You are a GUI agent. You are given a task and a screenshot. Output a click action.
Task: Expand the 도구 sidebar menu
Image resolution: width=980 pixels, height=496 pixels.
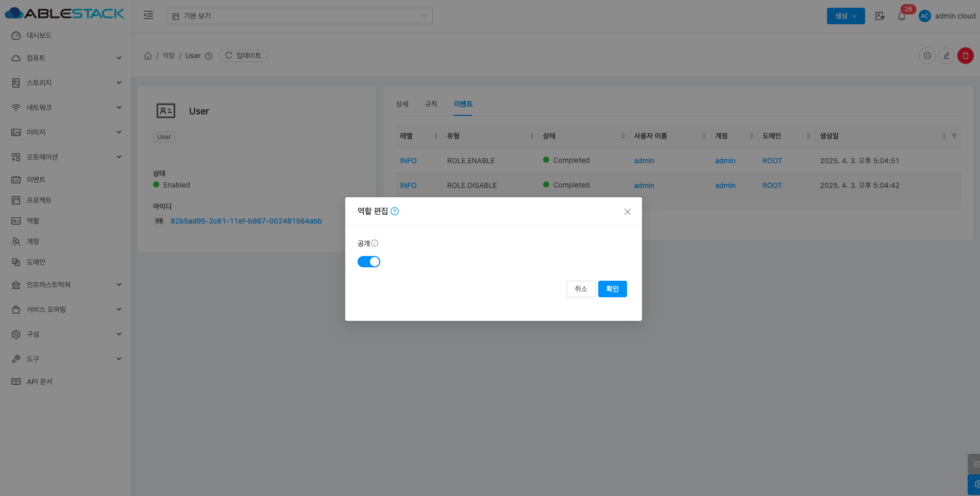(65, 359)
